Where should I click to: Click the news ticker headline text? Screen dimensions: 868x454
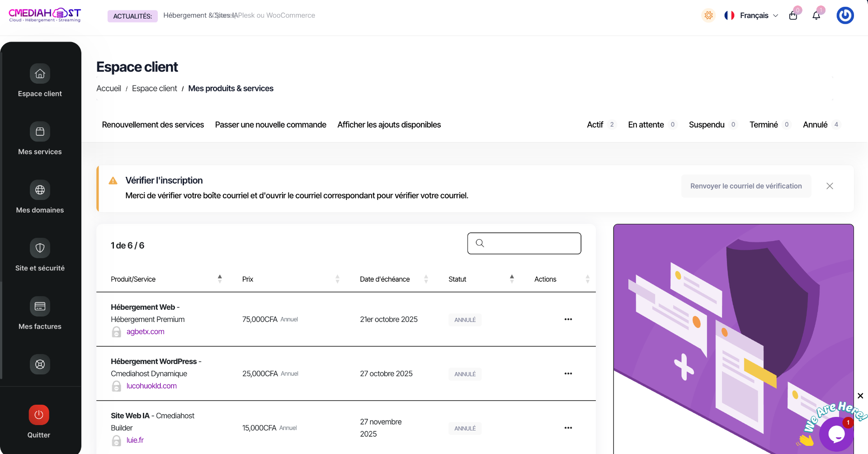tap(239, 15)
